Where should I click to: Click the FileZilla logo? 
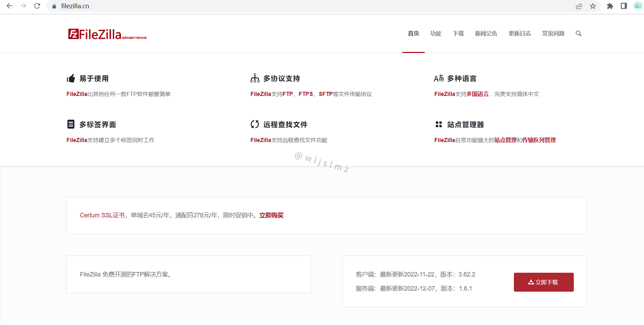[107, 34]
